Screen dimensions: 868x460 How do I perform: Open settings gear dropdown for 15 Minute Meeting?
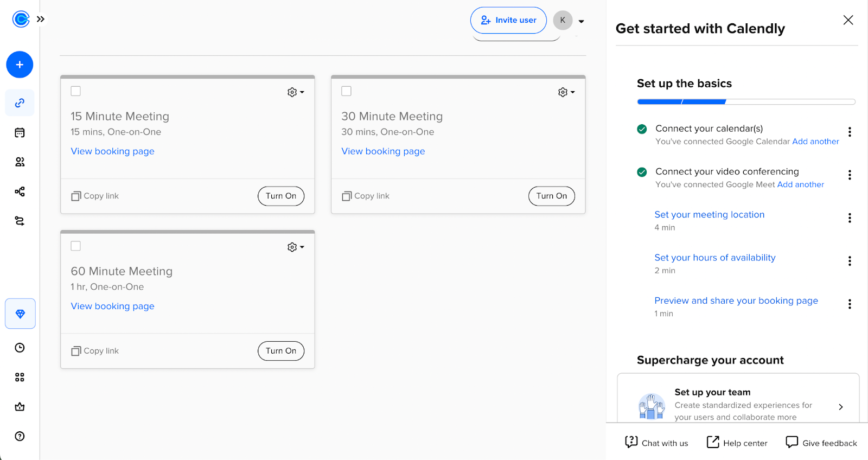tap(296, 92)
